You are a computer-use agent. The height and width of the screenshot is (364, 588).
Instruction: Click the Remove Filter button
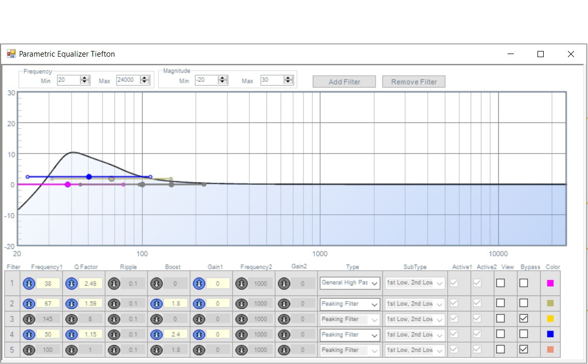pyautogui.click(x=414, y=82)
